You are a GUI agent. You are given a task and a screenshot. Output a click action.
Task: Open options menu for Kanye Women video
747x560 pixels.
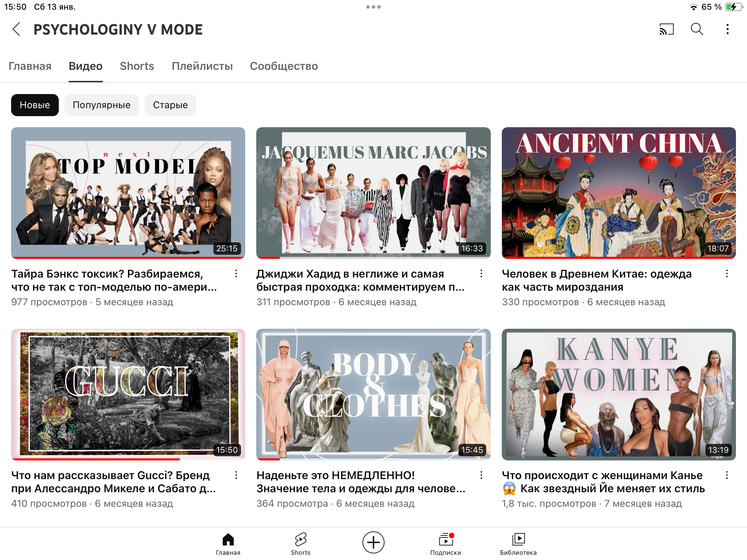tap(727, 475)
